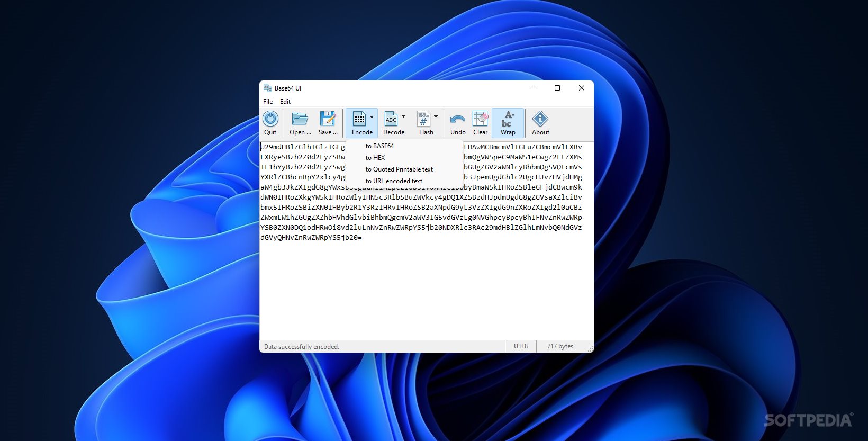868x441 pixels.
Task: Maximize the Base64 UI window
Action: coord(557,88)
